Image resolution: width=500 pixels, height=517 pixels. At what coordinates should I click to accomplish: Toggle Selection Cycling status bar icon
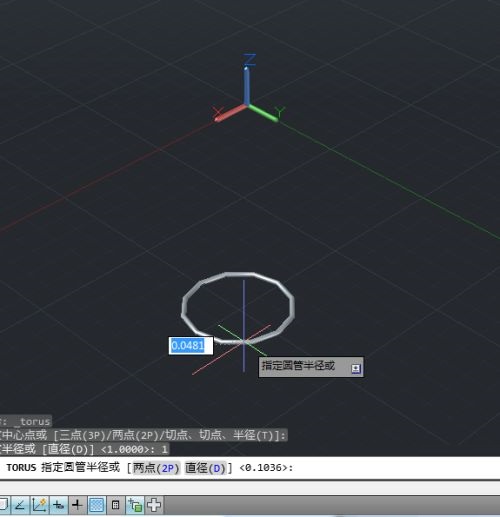[135, 505]
